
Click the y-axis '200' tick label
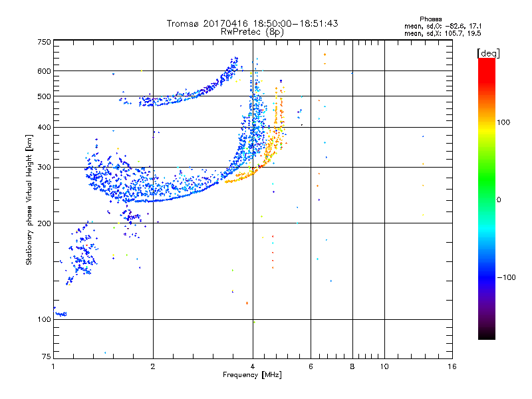click(45, 223)
